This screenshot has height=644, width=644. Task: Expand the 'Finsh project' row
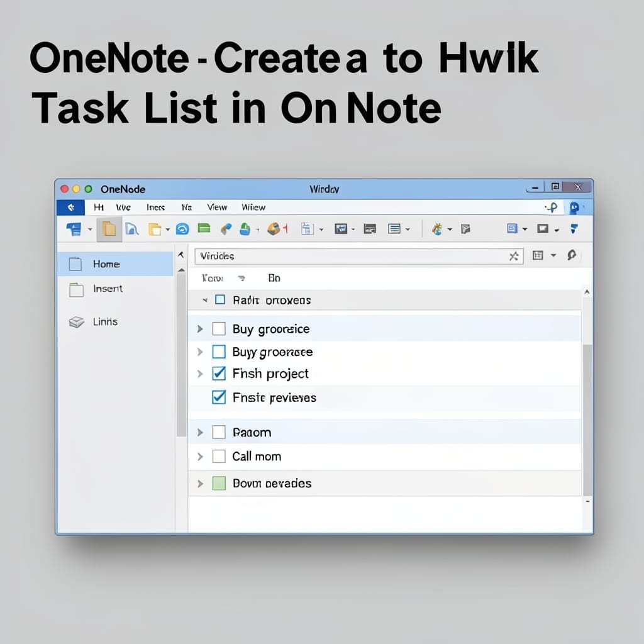(200, 374)
